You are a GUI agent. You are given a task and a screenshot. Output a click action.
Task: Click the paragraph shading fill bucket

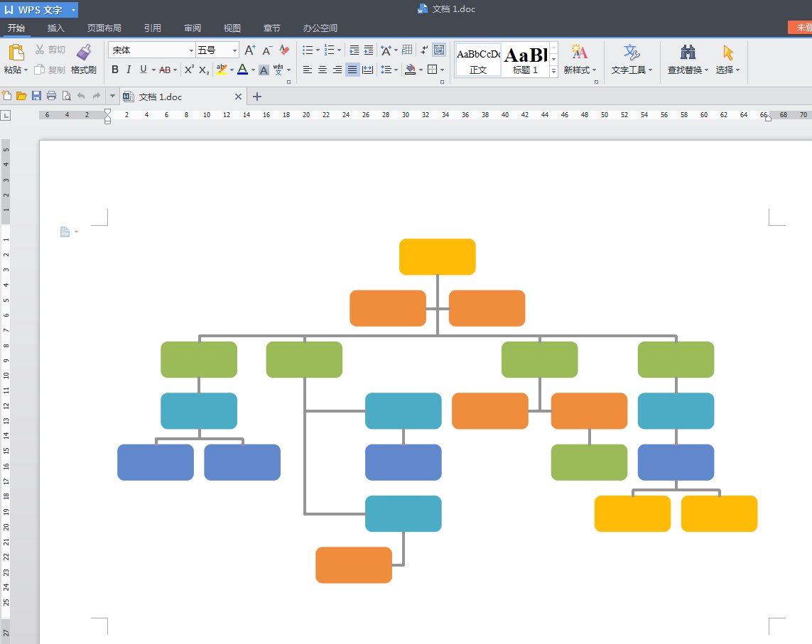(x=410, y=70)
